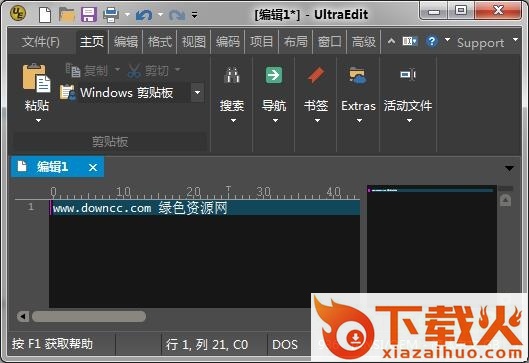Click the ribbon layout mode icon
Image resolution: width=529 pixels, height=363 pixels.
point(410,41)
